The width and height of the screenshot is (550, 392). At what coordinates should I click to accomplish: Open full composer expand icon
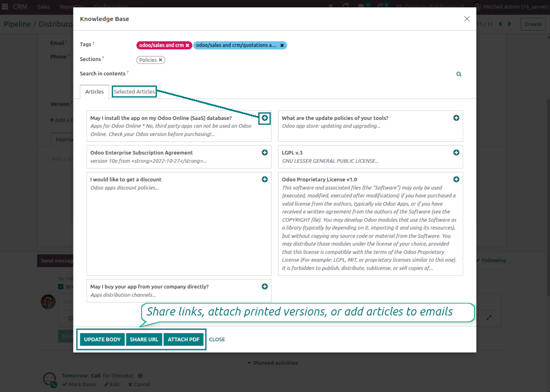(x=489, y=317)
